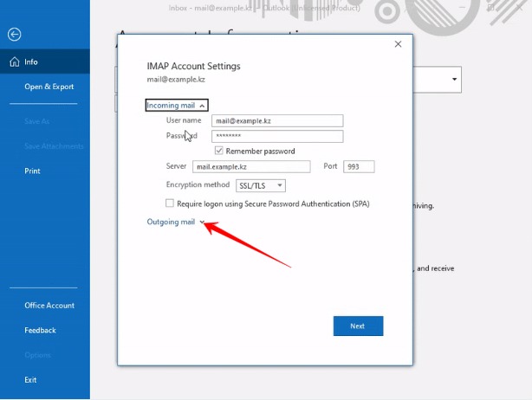
Task: Select the Info tab in sidebar
Action: [x=45, y=61]
